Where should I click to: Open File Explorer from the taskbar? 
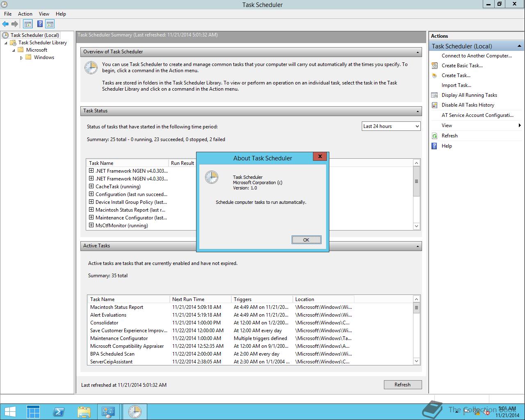[x=84, y=412]
